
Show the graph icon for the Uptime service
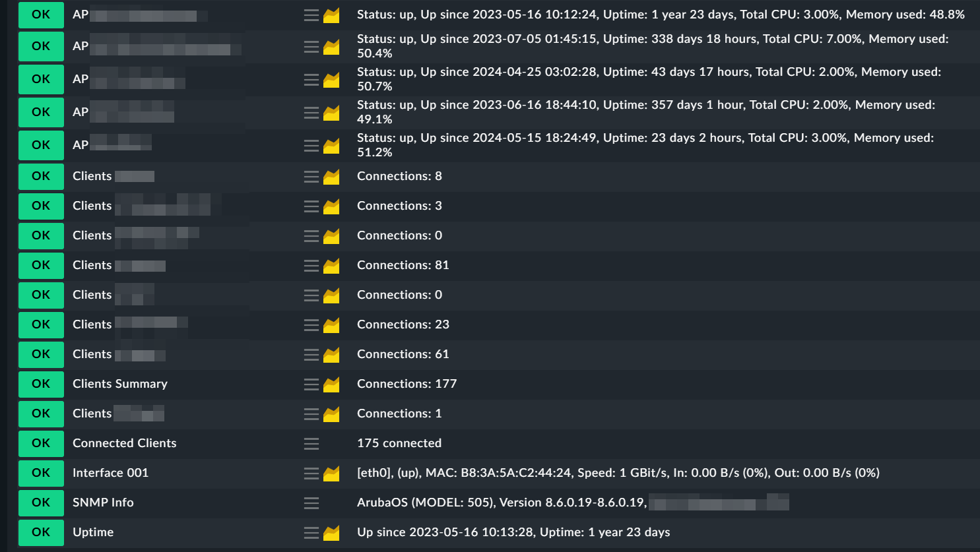(x=331, y=532)
